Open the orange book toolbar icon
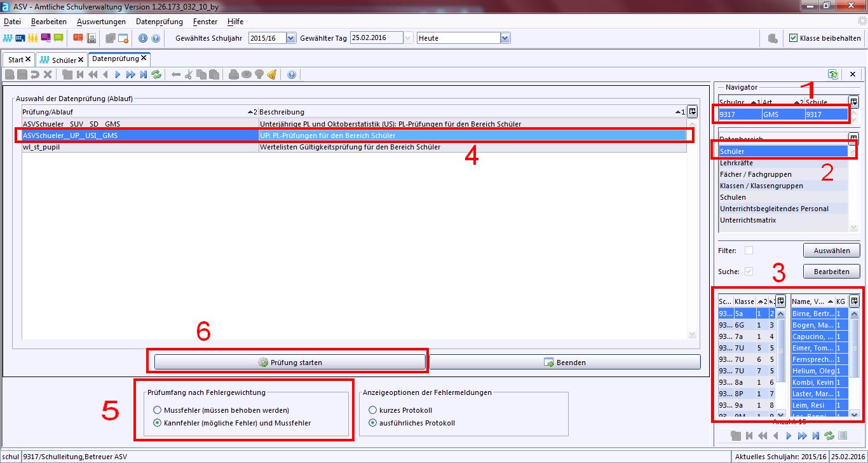 pos(78,38)
